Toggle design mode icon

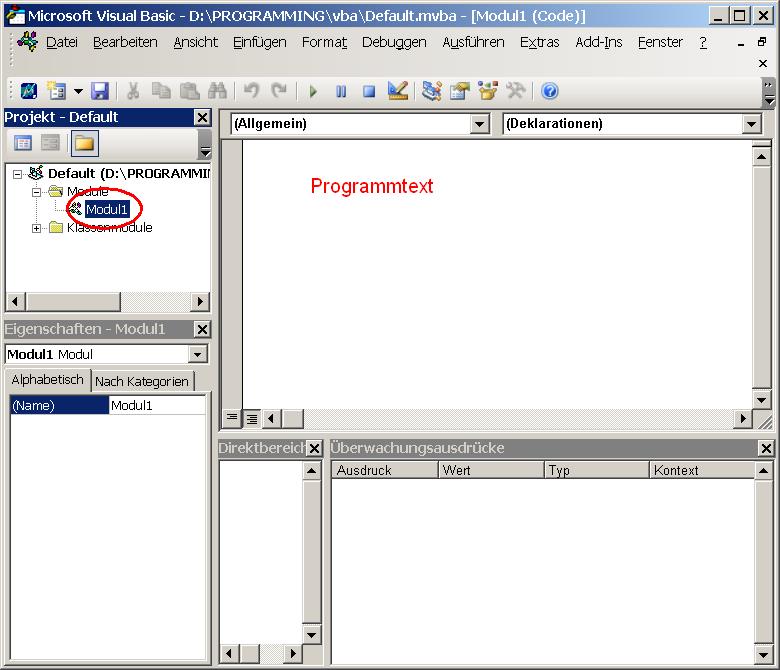tap(397, 91)
